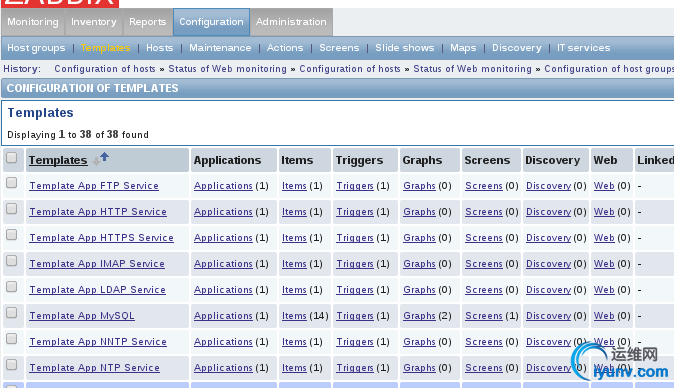674x388 pixels.
Task: Open Discovery submenu item
Action: click(517, 48)
